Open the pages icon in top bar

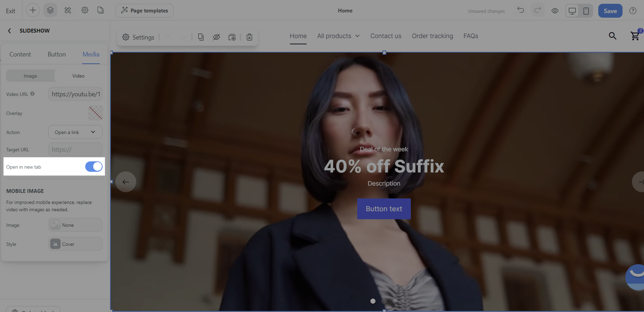click(x=101, y=10)
